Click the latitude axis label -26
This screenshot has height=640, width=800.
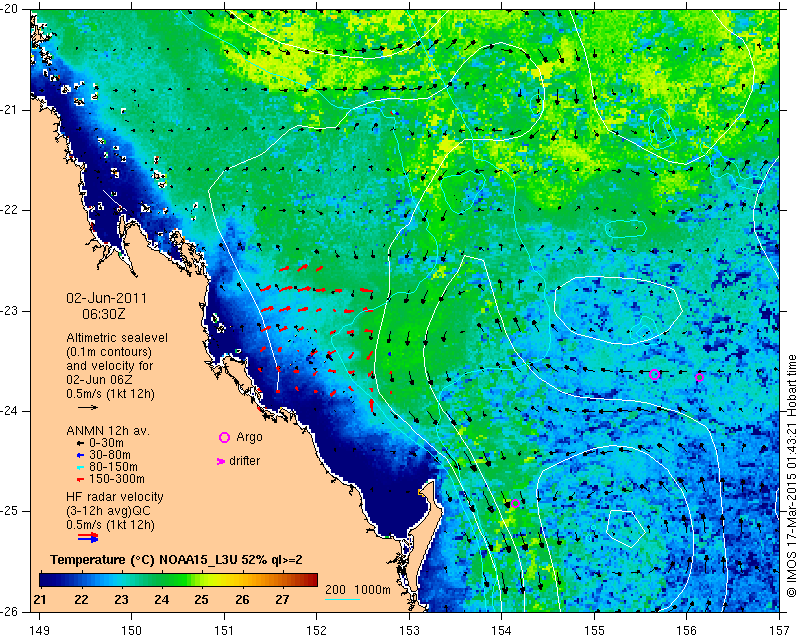pyautogui.click(x=9, y=611)
